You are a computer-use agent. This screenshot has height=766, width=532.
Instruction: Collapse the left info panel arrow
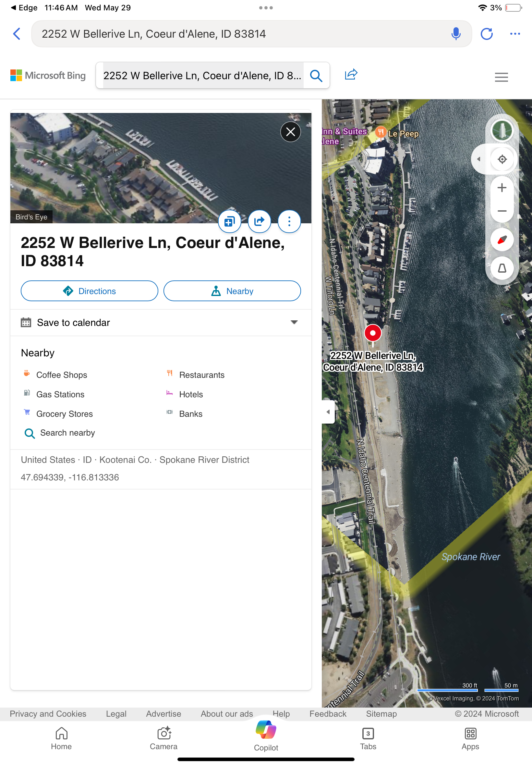pos(328,412)
